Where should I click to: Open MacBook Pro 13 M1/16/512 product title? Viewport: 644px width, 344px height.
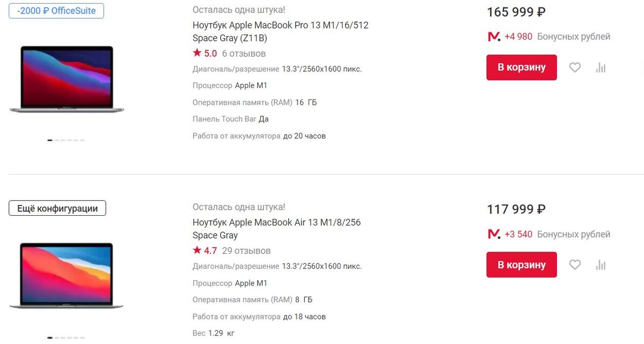point(280,32)
